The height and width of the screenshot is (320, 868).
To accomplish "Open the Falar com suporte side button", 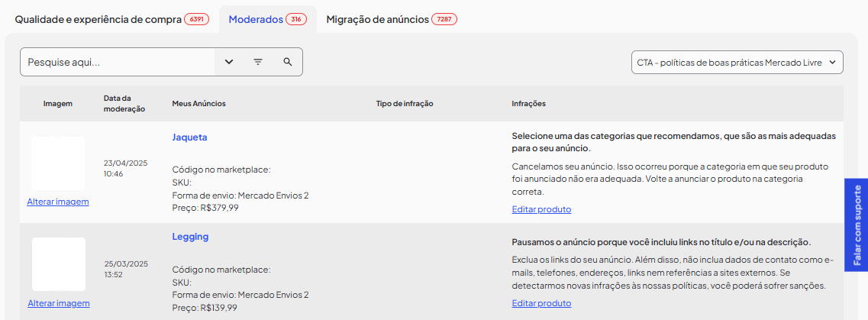I will (x=857, y=225).
